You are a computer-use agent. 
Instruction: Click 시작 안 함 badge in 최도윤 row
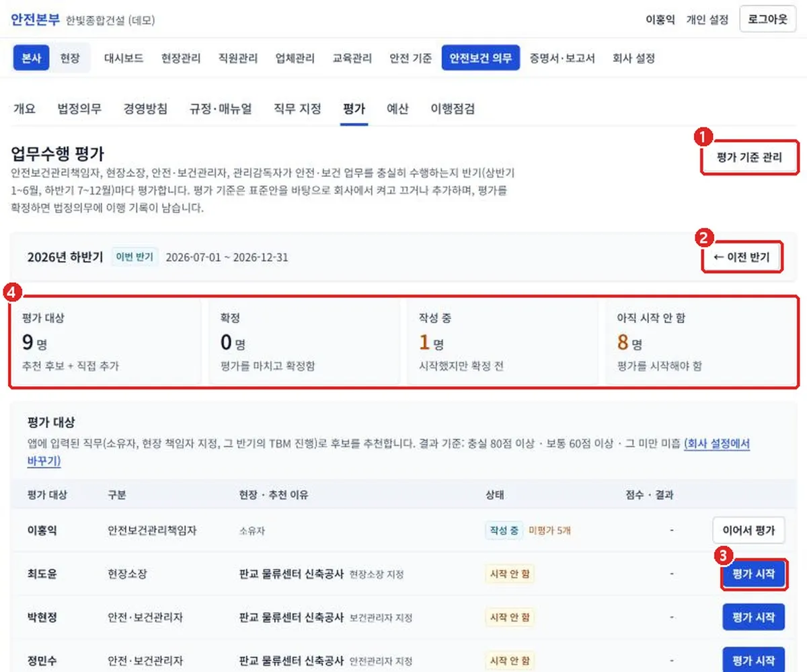[510, 574]
